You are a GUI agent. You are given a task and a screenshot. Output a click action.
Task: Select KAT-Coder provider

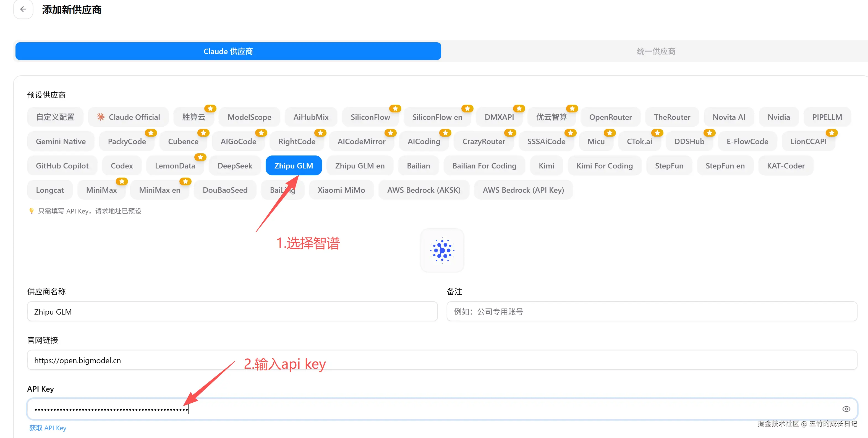[x=786, y=166]
